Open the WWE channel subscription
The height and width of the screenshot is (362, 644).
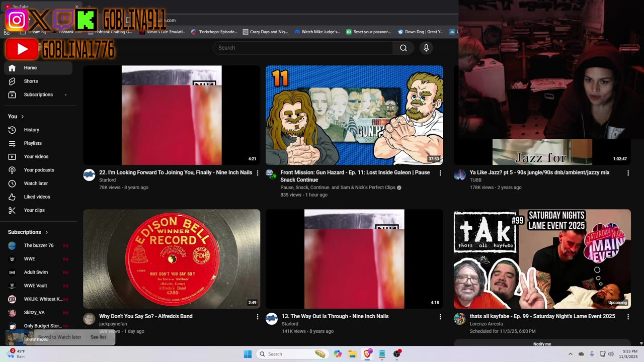[x=38, y=259]
